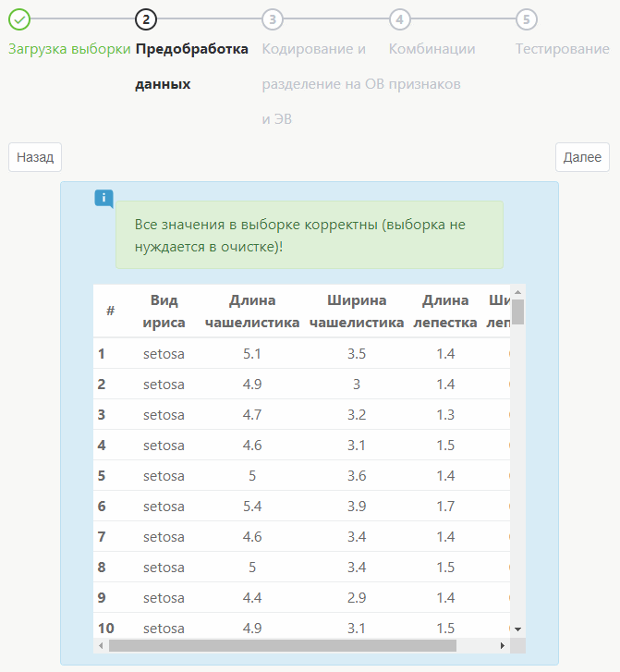
Task: Click the # column header
Action: click(x=111, y=311)
